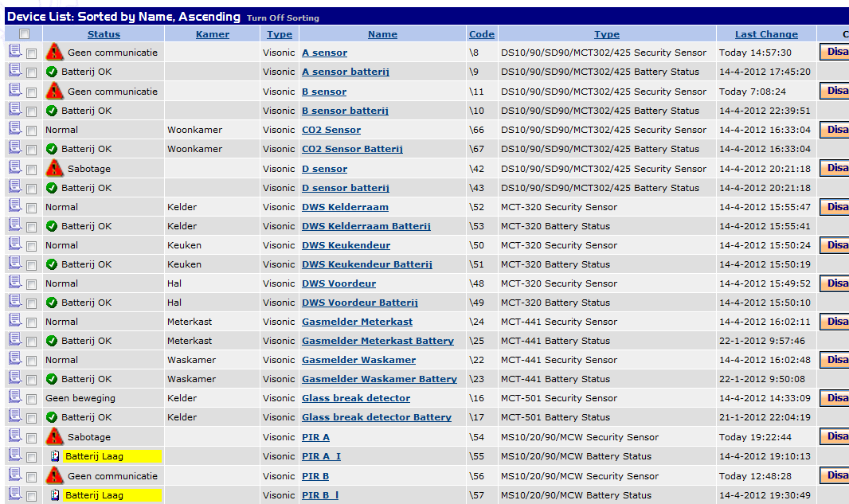Check the box for CO2 Sensor row
Image resolution: width=849 pixels, height=504 pixels.
pyautogui.click(x=31, y=131)
